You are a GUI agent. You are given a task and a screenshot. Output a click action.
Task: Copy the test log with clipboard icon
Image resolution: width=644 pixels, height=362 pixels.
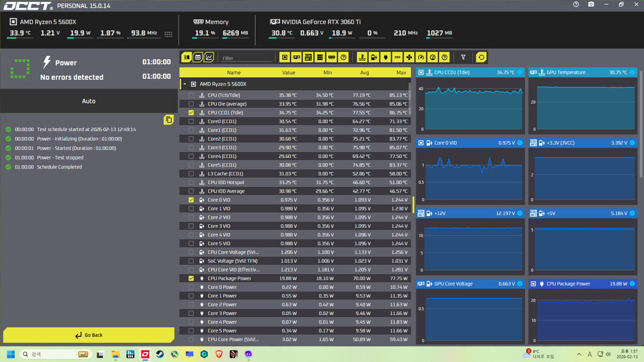point(168,120)
